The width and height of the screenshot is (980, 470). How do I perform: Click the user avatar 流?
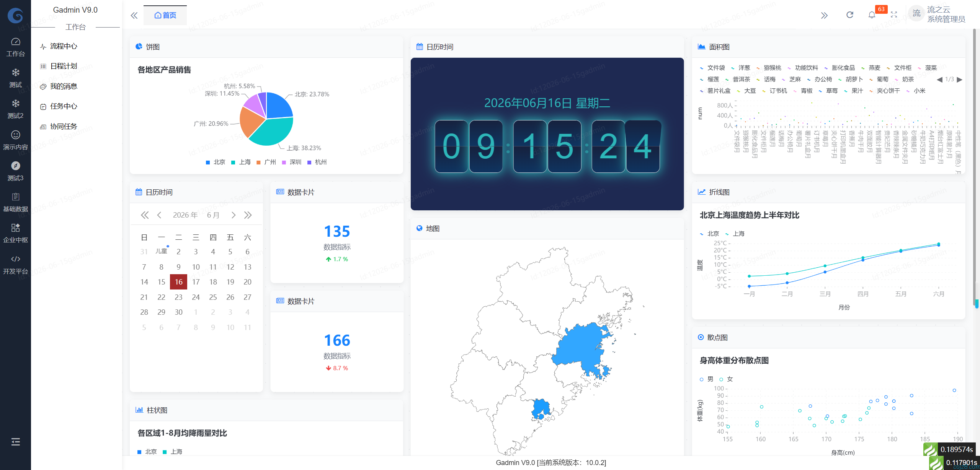(916, 14)
